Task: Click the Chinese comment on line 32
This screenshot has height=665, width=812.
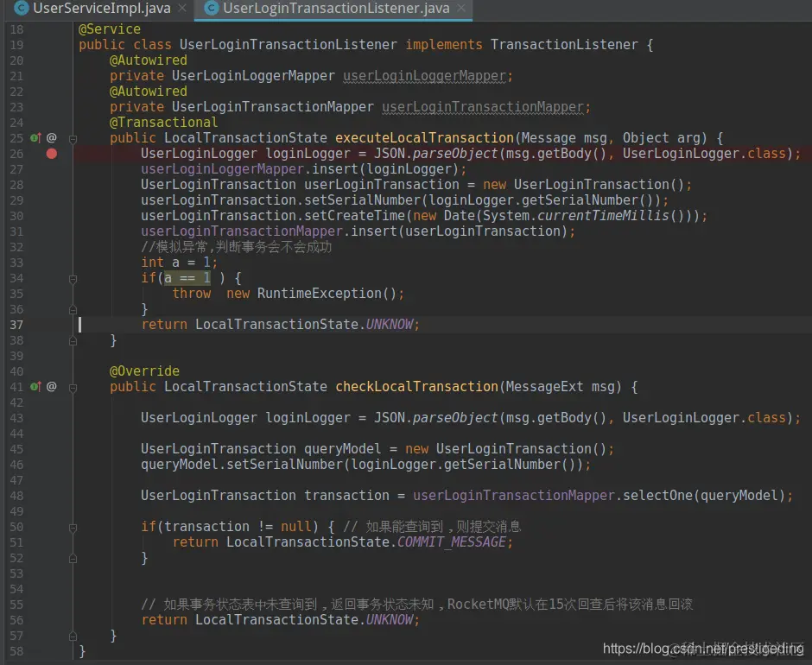Action: (236, 247)
